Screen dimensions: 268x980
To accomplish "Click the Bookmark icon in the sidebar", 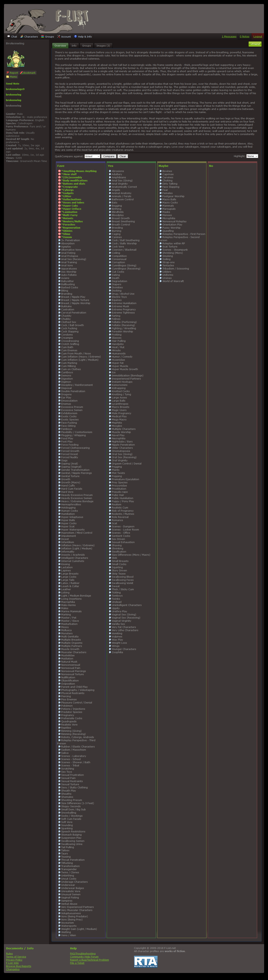I will pyautogui.click(x=21, y=73).
